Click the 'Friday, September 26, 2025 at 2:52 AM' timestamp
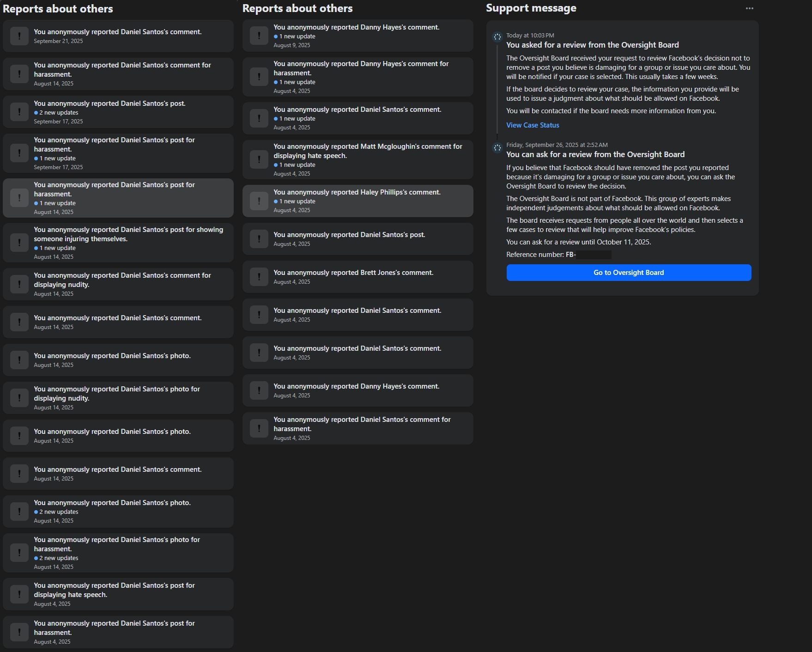 (557, 145)
